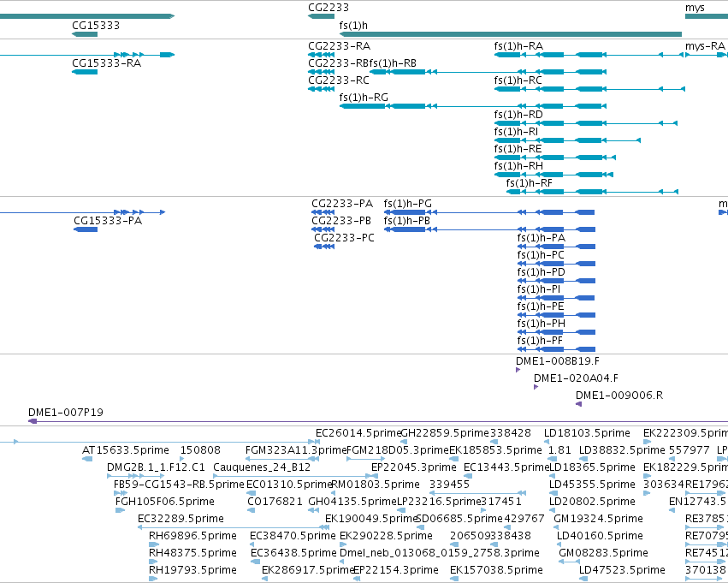Select protein fs(1)h-PH
The image size is (728, 583).
coord(541,324)
